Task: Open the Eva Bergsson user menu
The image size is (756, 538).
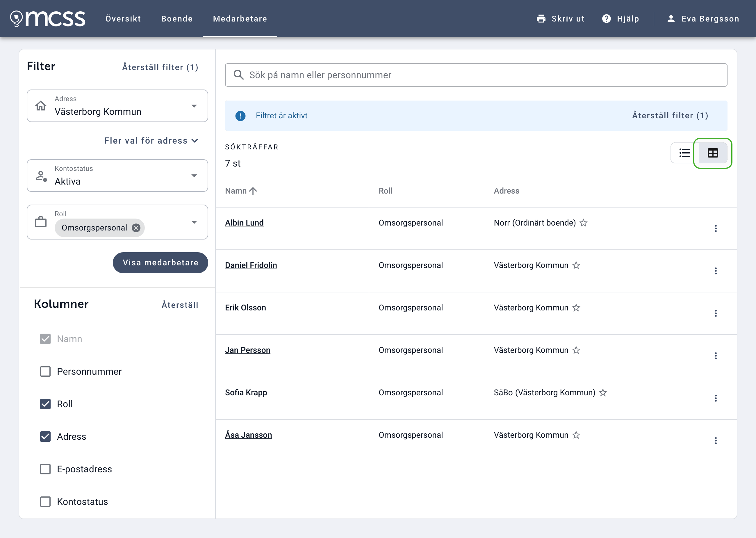Action: 703,19
